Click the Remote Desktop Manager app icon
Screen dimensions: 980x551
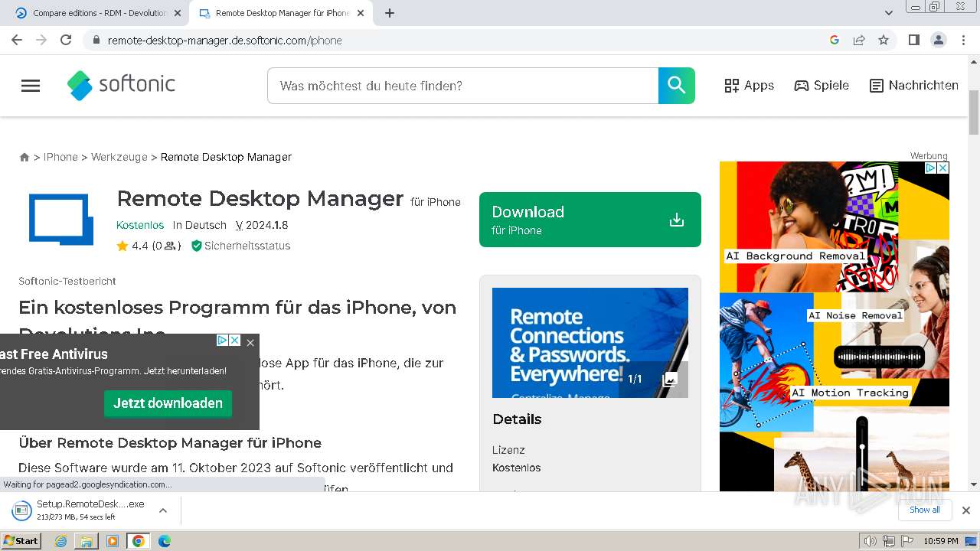[x=61, y=220]
